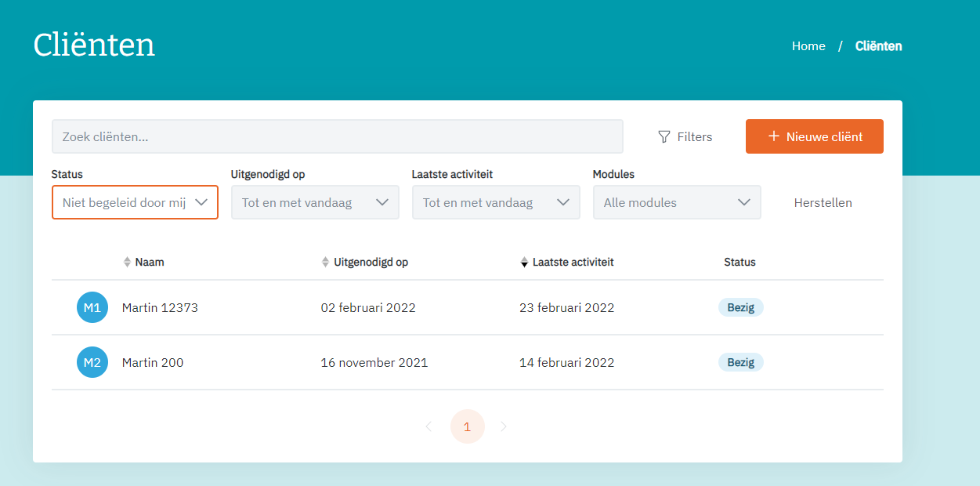The height and width of the screenshot is (486, 980).
Task: Click the date 02 februari 2022
Action: (368, 307)
